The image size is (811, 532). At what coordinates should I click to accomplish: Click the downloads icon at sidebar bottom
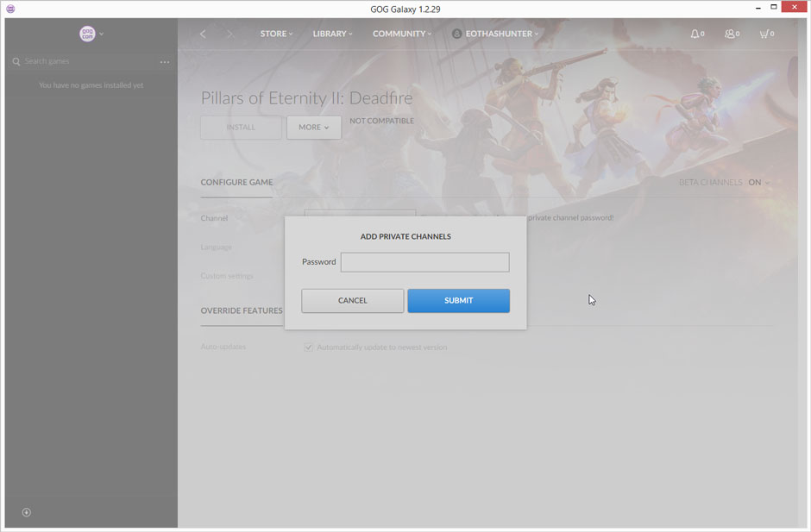[x=27, y=512]
